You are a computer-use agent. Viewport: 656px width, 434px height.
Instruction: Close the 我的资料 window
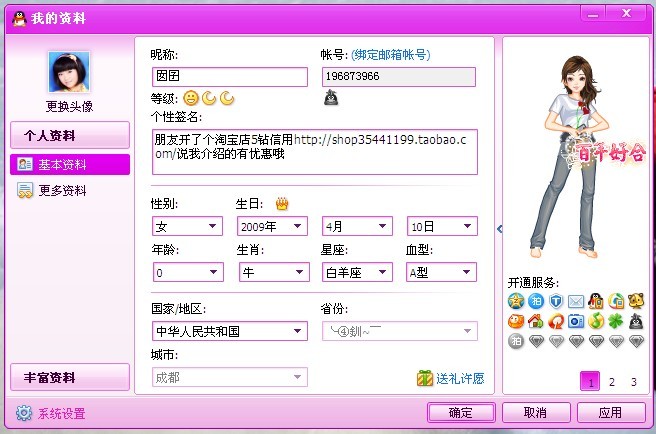[x=626, y=13]
